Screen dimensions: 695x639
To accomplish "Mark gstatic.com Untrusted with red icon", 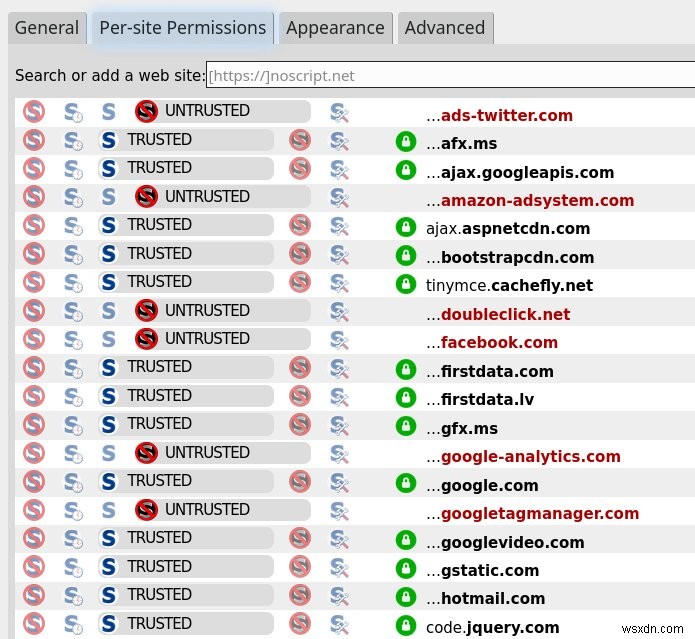I will (300, 567).
